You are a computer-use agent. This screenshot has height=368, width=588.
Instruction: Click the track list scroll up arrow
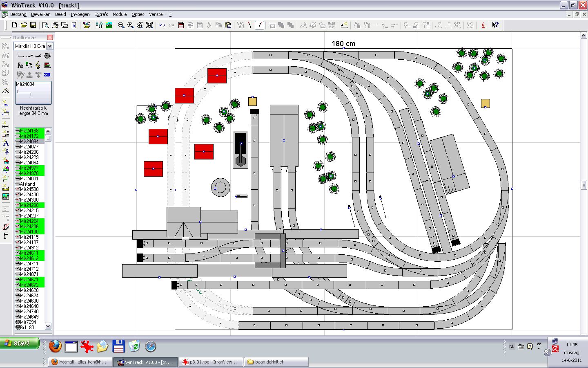[48, 131]
